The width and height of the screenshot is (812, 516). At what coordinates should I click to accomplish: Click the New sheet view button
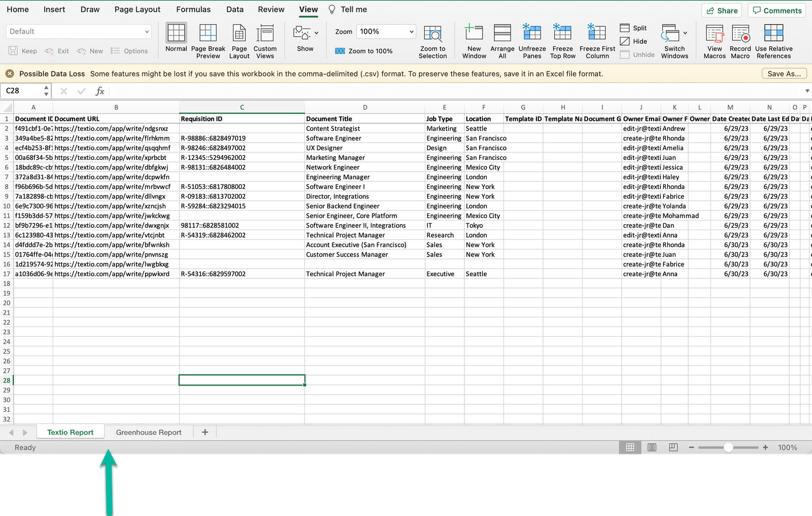click(x=90, y=51)
